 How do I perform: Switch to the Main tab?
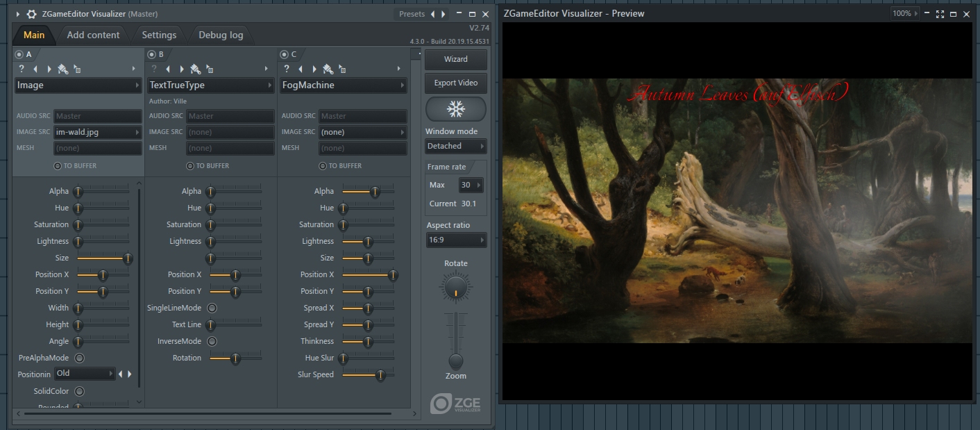tap(34, 35)
